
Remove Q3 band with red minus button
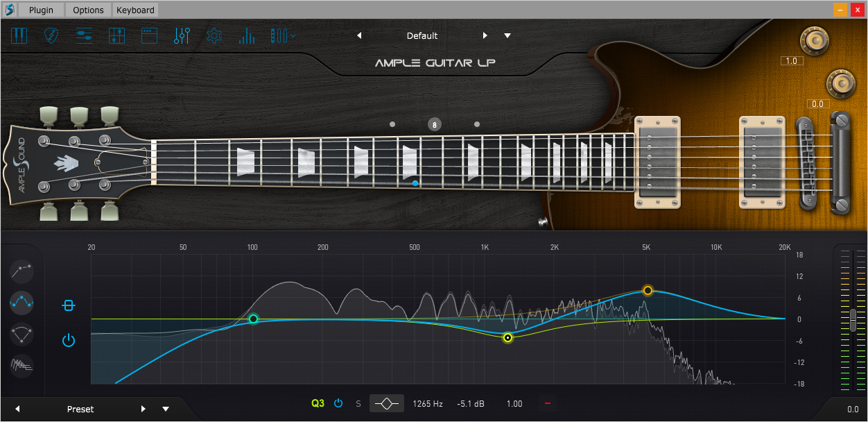point(548,403)
